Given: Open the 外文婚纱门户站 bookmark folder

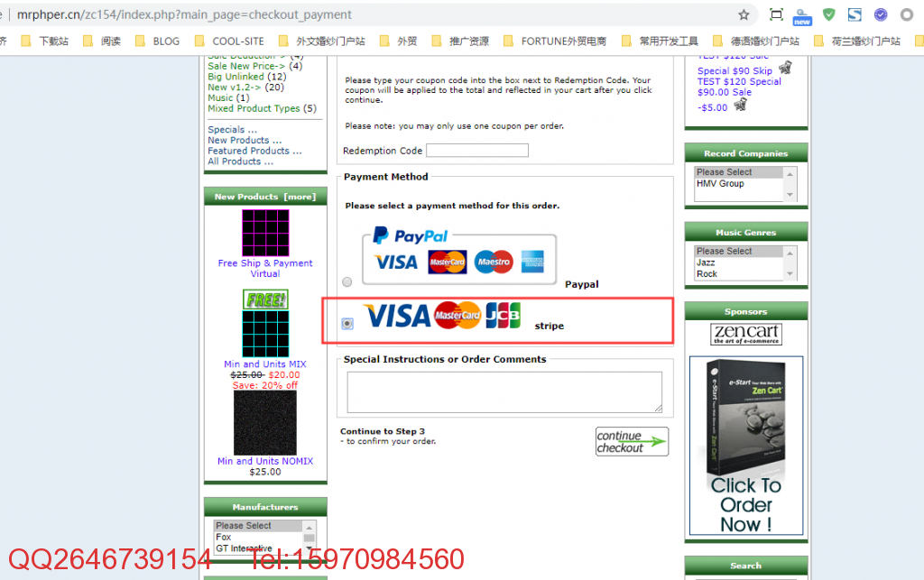Looking at the screenshot, I should click(x=322, y=41).
